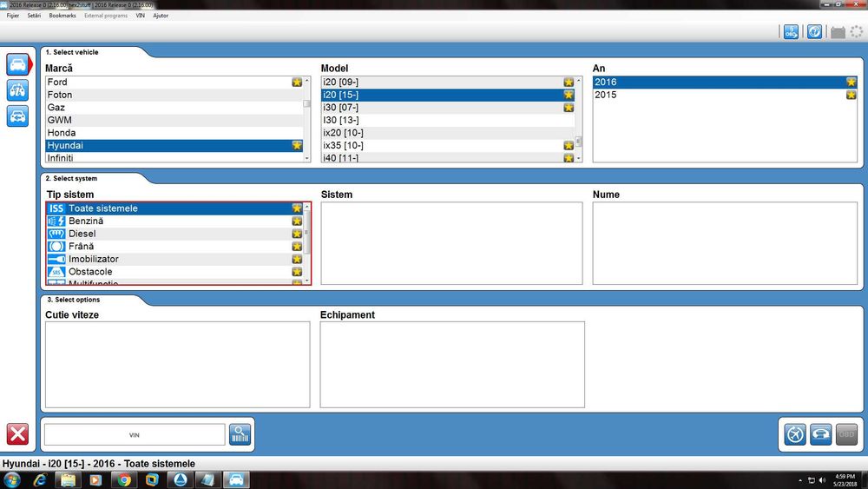Viewport: 868px width, 489px height.
Task: Open the Setări menu
Action: tap(35, 16)
